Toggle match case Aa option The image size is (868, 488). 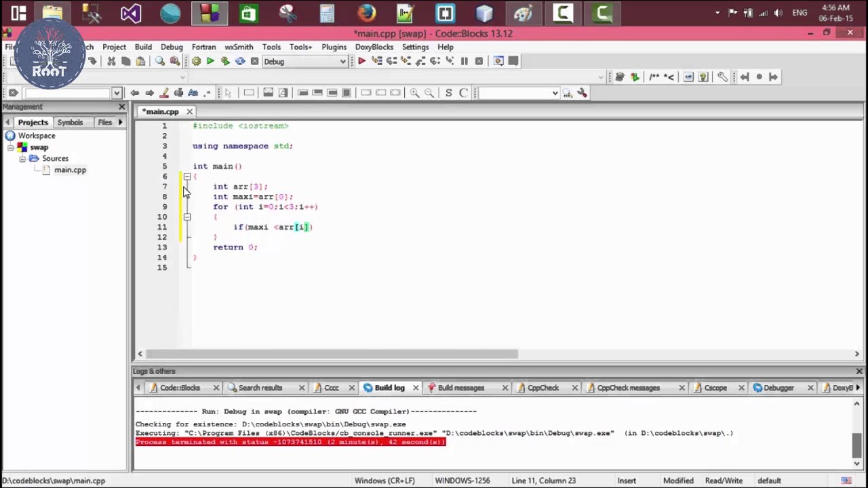tap(193, 93)
